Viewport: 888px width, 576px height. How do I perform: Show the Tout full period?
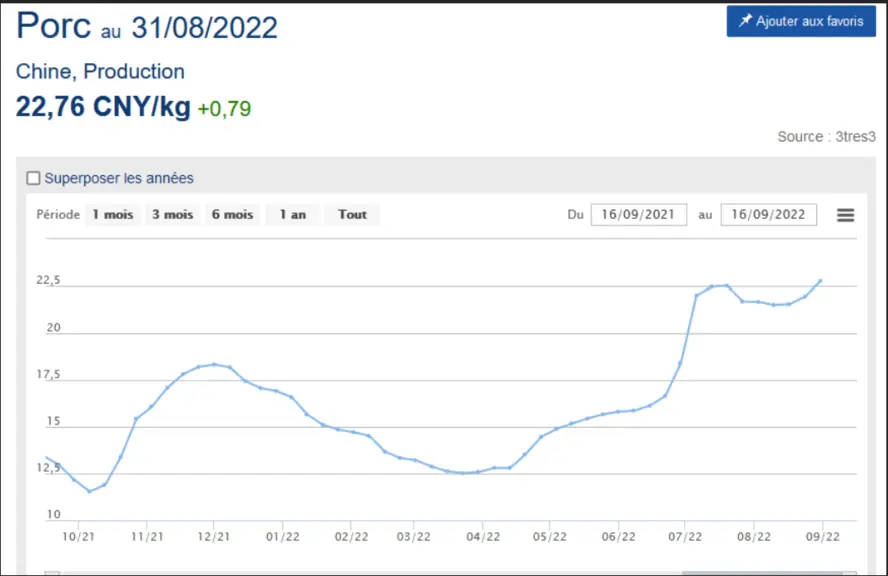tap(352, 215)
